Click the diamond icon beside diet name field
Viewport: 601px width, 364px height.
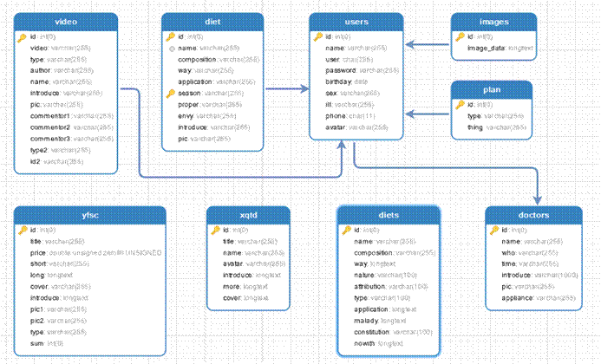click(x=170, y=49)
